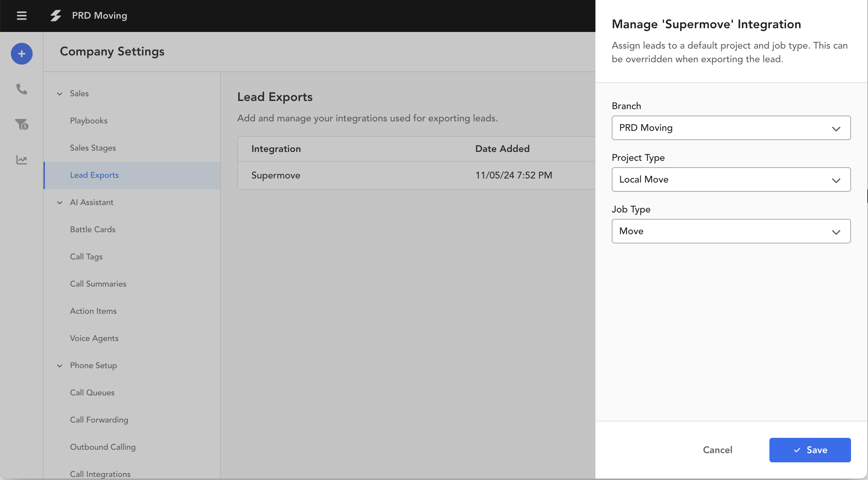Image resolution: width=868 pixels, height=480 pixels.
Task: Select the Playbooks settings item
Action: click(88, 120)
